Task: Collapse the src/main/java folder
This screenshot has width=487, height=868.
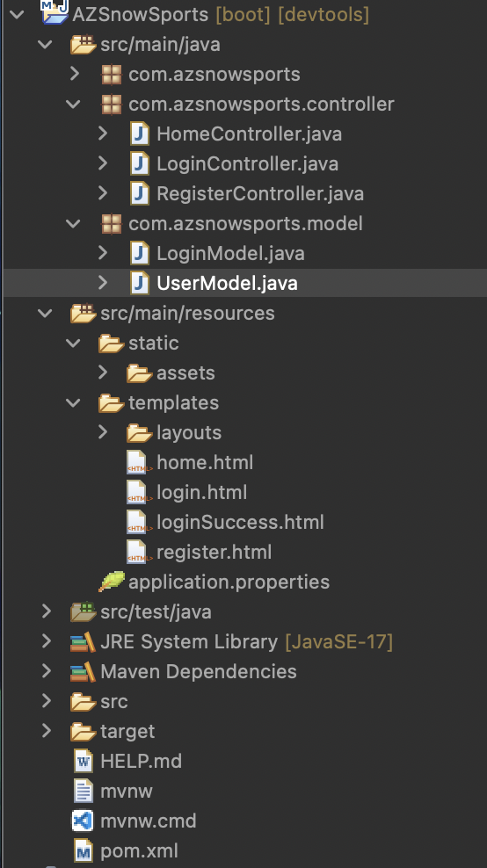Action: coord(45,44)
